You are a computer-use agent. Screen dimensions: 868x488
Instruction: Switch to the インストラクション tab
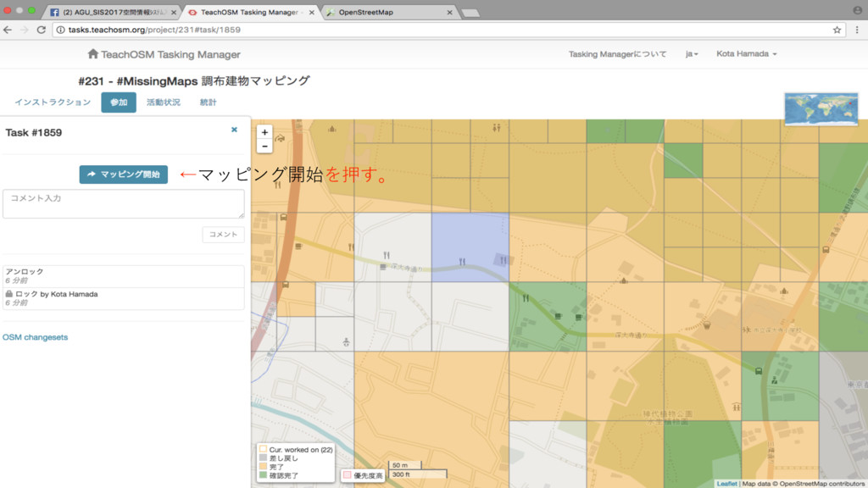[53, 103]
